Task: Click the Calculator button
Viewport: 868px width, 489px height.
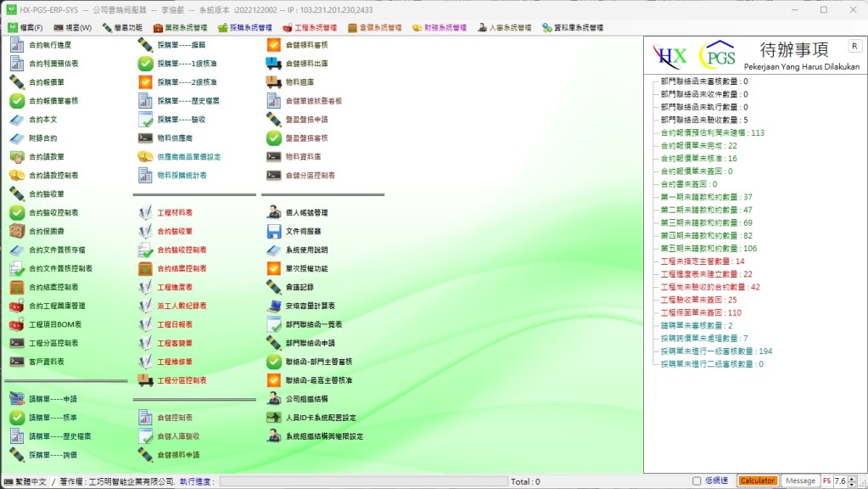Action: pos(757,481)
